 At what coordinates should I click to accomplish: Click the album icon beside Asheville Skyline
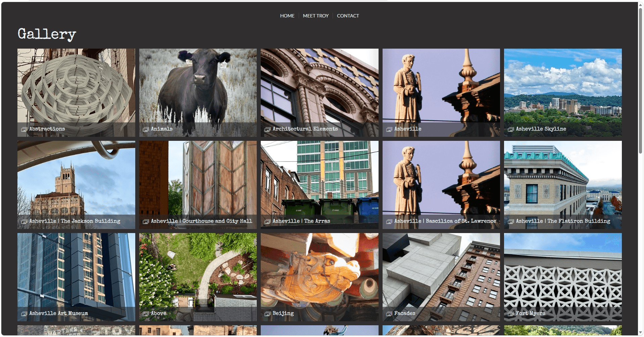(x=510, y=129)
